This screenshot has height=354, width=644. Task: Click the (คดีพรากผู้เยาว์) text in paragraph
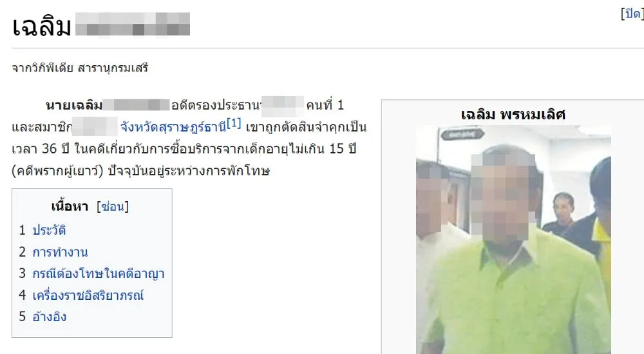pyautogui.click(x=57, y=171)
